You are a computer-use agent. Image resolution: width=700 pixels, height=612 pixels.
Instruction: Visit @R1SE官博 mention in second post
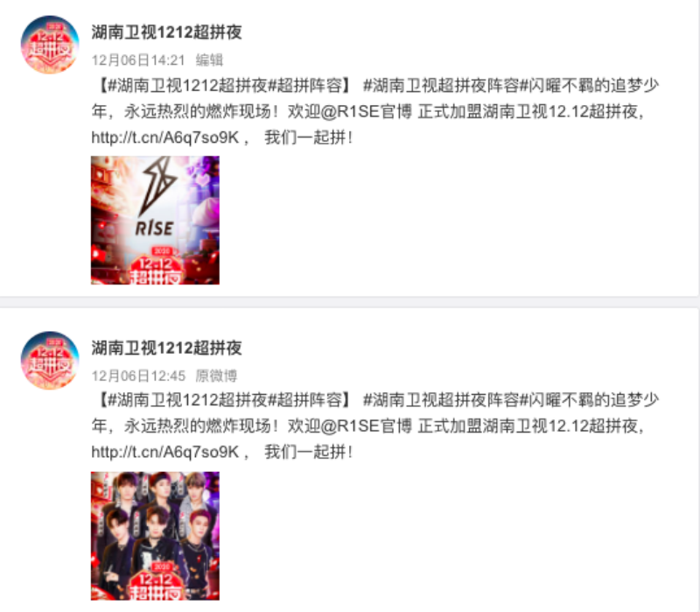point(366,426)
